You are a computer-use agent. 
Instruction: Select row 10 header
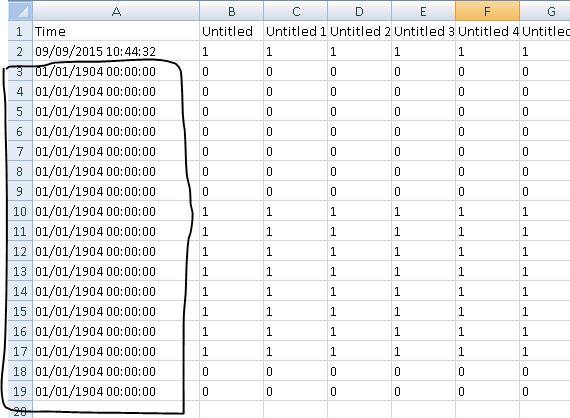point(20,211)
